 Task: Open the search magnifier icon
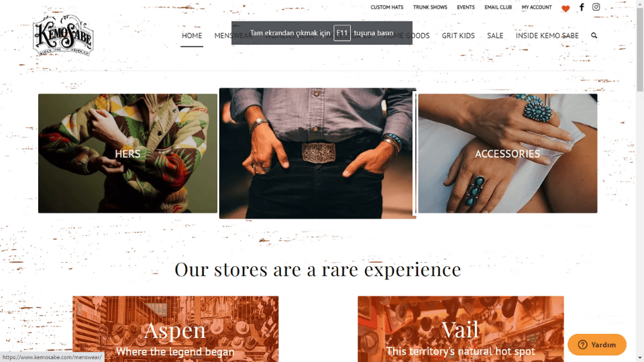tap(594, 36)
